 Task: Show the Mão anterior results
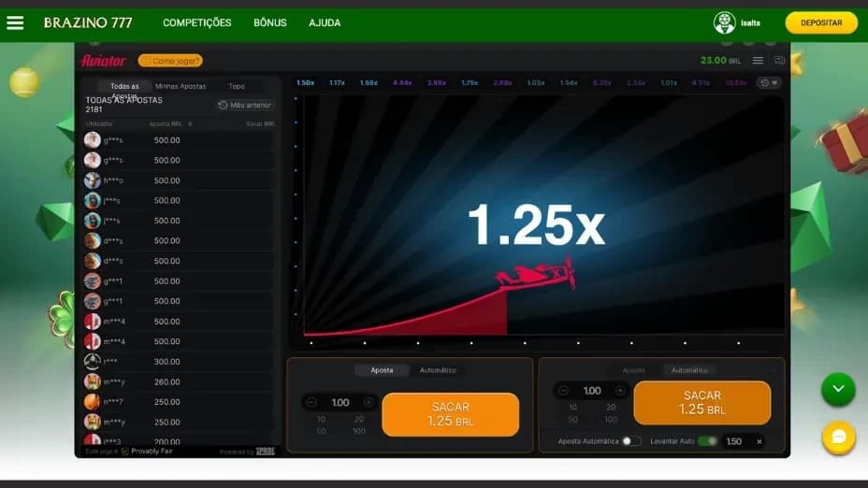click(245, 105)
